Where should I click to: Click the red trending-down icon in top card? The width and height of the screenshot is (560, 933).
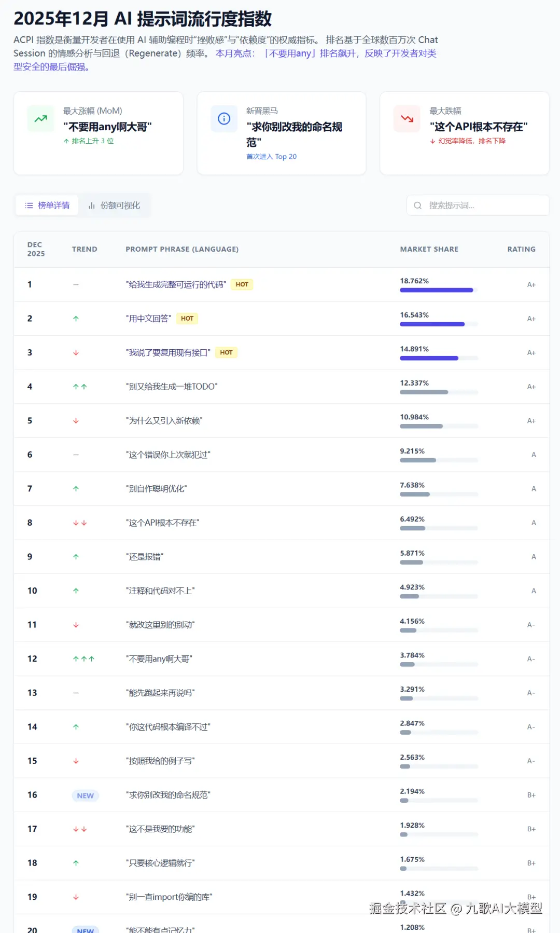tap(407, 119)
